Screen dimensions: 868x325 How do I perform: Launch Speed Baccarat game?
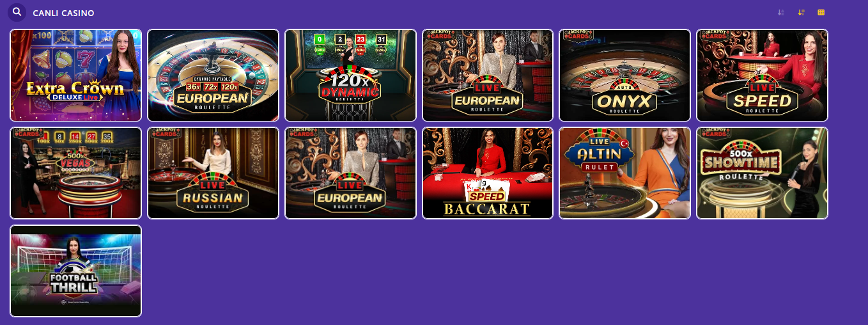pos(488,173)
